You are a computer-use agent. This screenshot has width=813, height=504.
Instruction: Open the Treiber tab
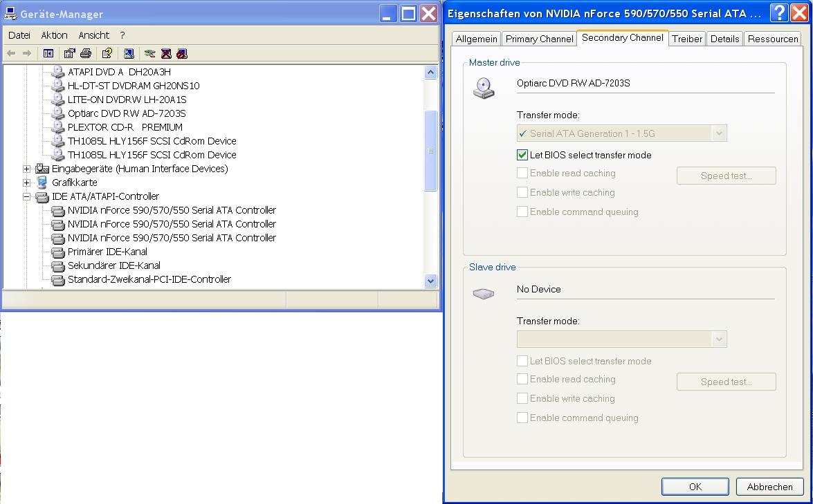pyautogui.click(x=686, y=39)
